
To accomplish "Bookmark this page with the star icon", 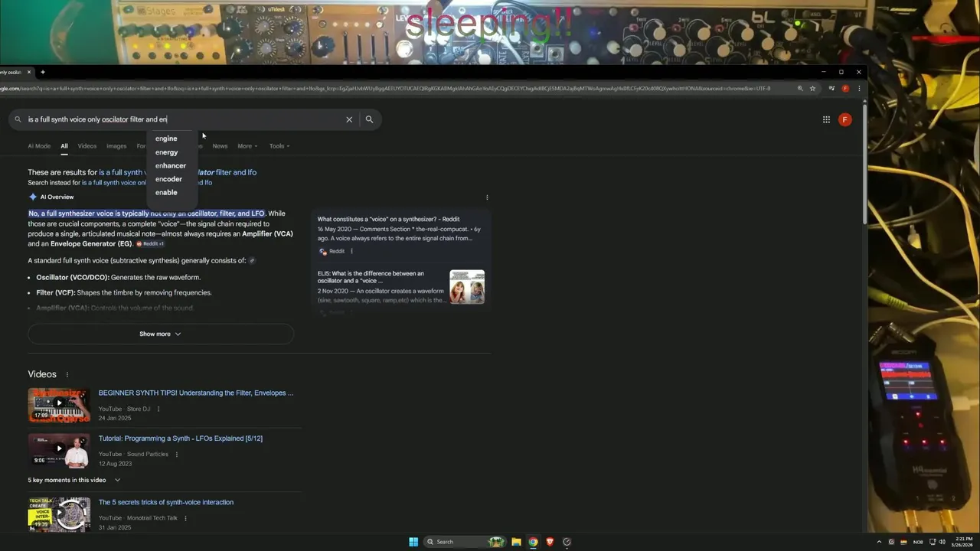I will coord(812,89).
